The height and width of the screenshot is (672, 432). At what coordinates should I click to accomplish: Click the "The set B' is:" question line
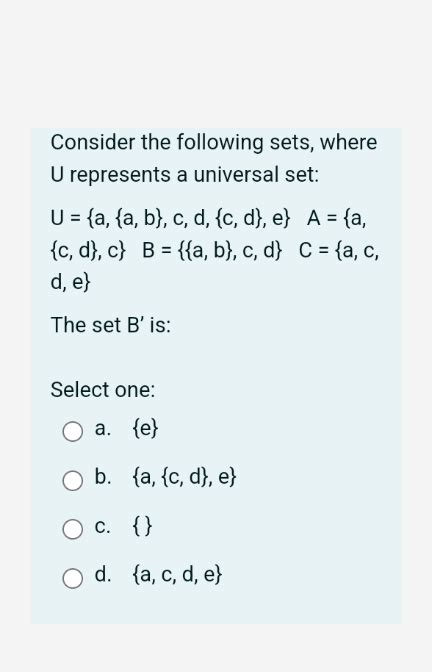pyautogui.click(x=111, y=324)
